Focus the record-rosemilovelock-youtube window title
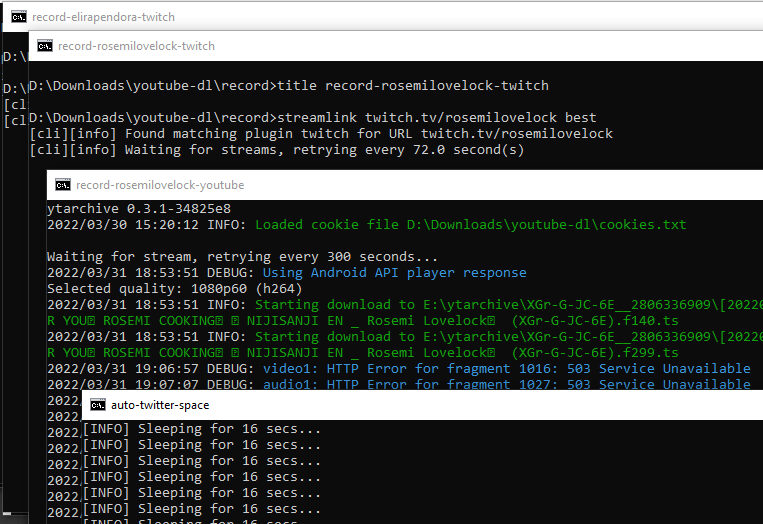This screenshot has width=763, height=524. pos(160,185)
